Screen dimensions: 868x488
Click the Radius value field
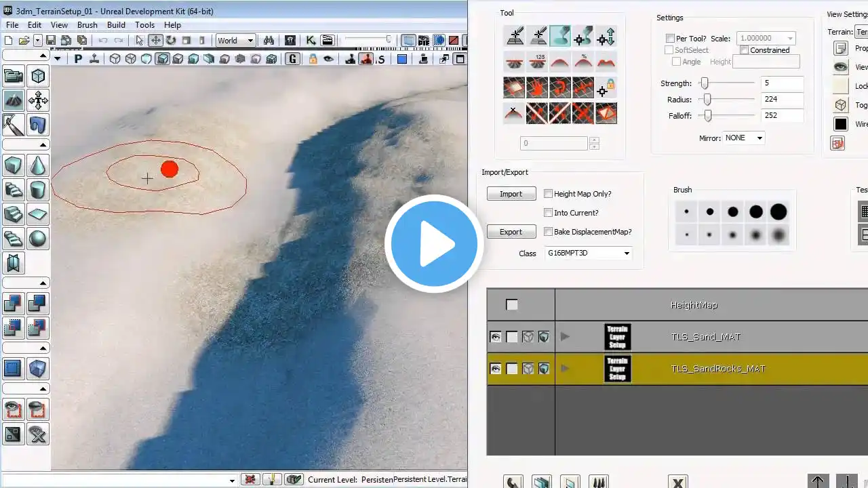(x=782, y=100)
